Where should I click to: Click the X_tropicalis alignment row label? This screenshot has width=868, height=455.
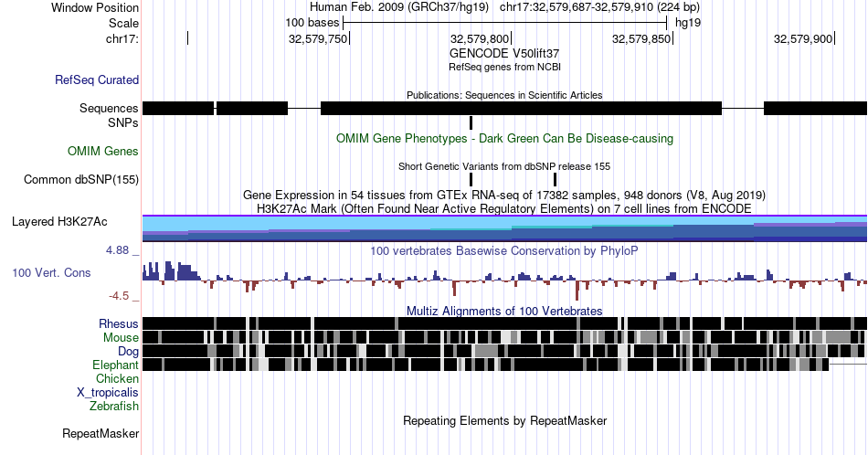[x=108, y=393]
